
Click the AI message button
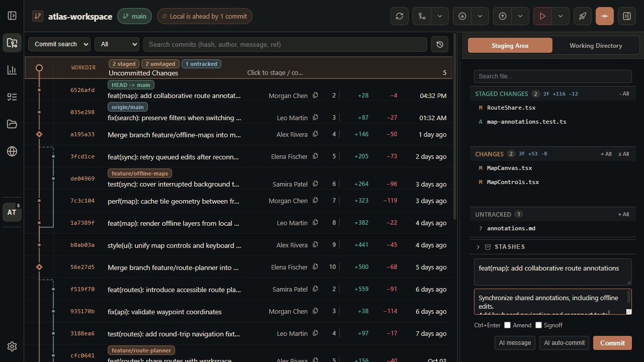click(515, 343)
